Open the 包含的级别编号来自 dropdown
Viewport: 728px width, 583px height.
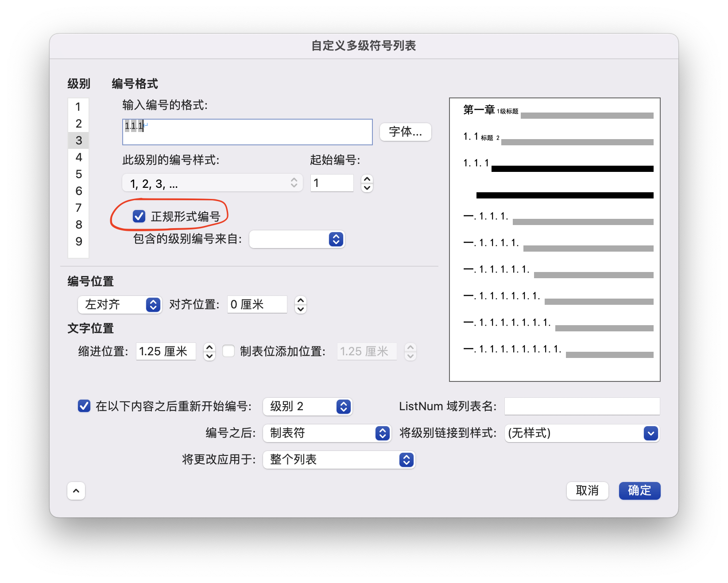point(297,239)
